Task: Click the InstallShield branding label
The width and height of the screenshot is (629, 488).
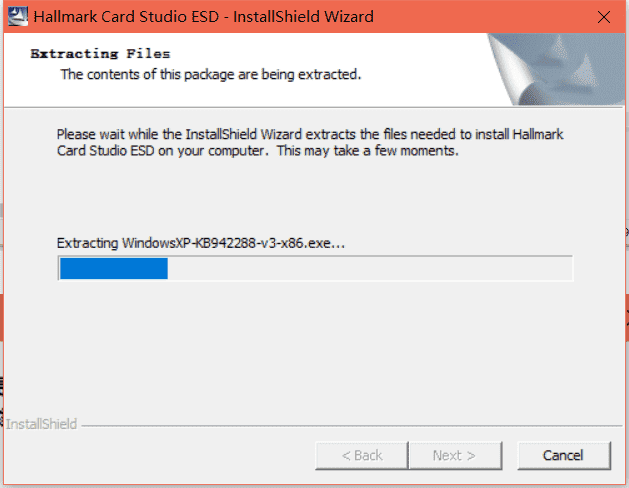Action: point(41,424)
